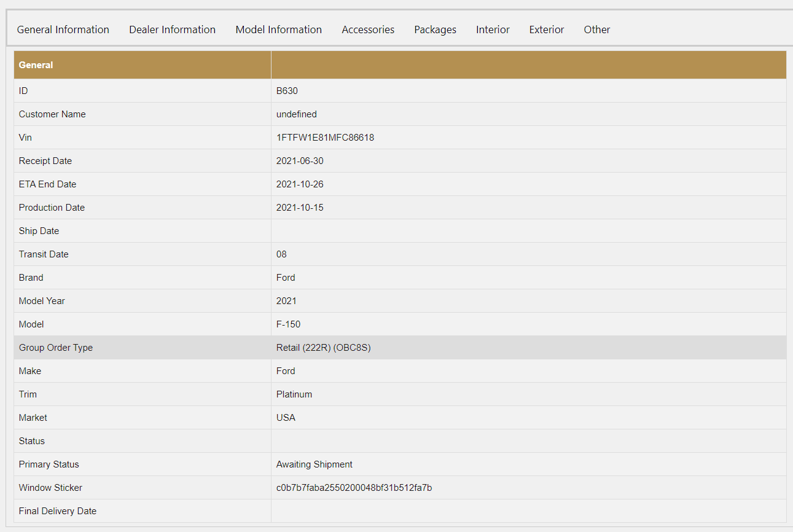The width and height of the screenshot is (793, 532).
Task: Switch to the Exterior tab
Action: coord(546,29)
